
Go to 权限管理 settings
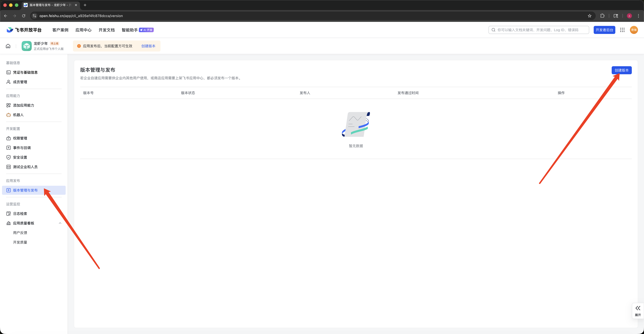[x=20, y=138]
